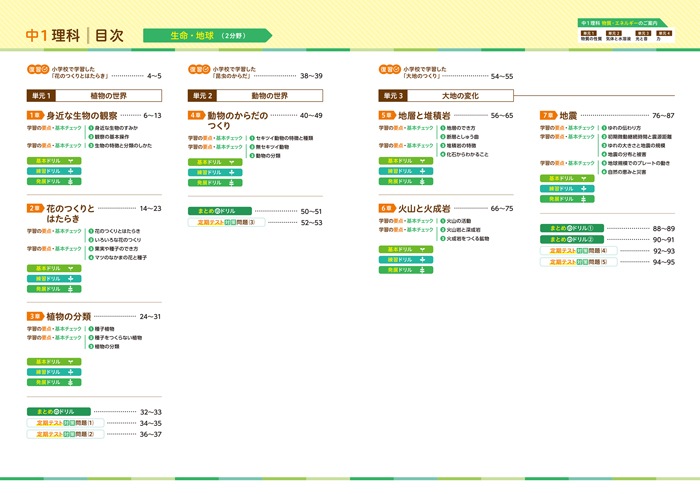The width and height of the screenshot is (700, 494).
Task: Go to 単元1 物質の性質 in top guide
Action: pyautogui.click(x=588, y=35)
